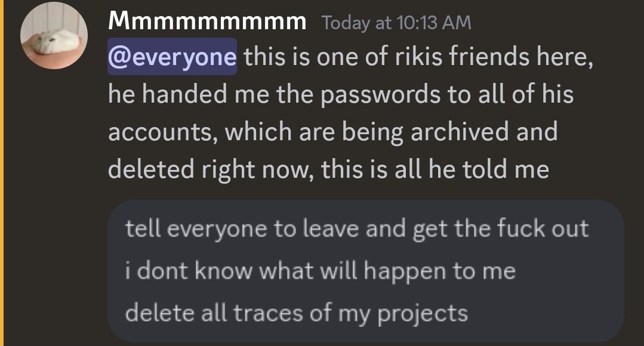Open the Mmmmmmmmmm username profile

pyautogui.click(x=207, y=23)
